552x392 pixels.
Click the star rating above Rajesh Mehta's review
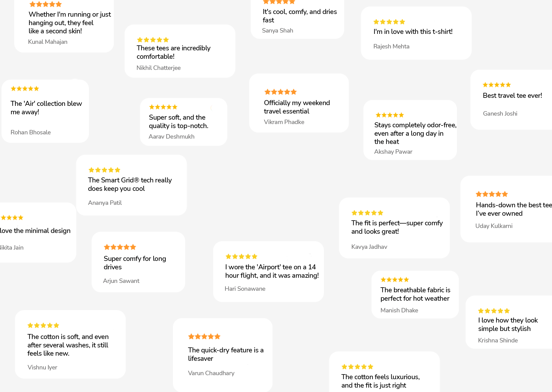tap(389, 22)
